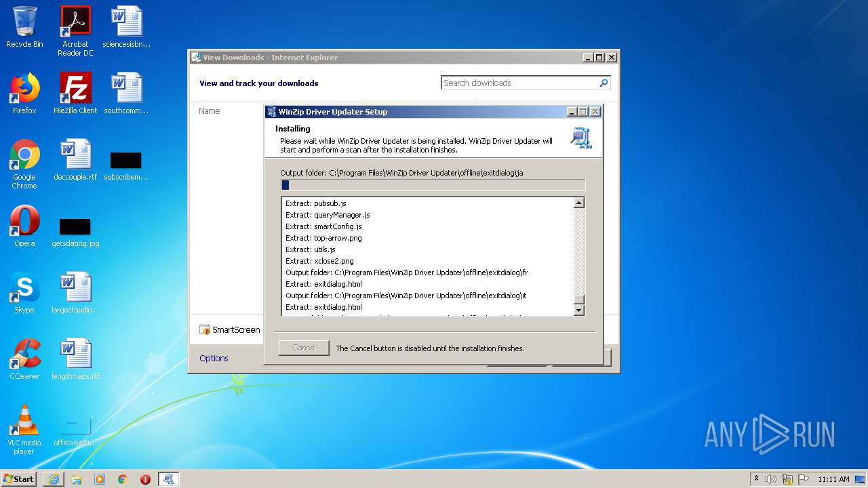The image size is (868, 488).
Task: Close the View Downloads window
Action: click(x=611, y=58)
